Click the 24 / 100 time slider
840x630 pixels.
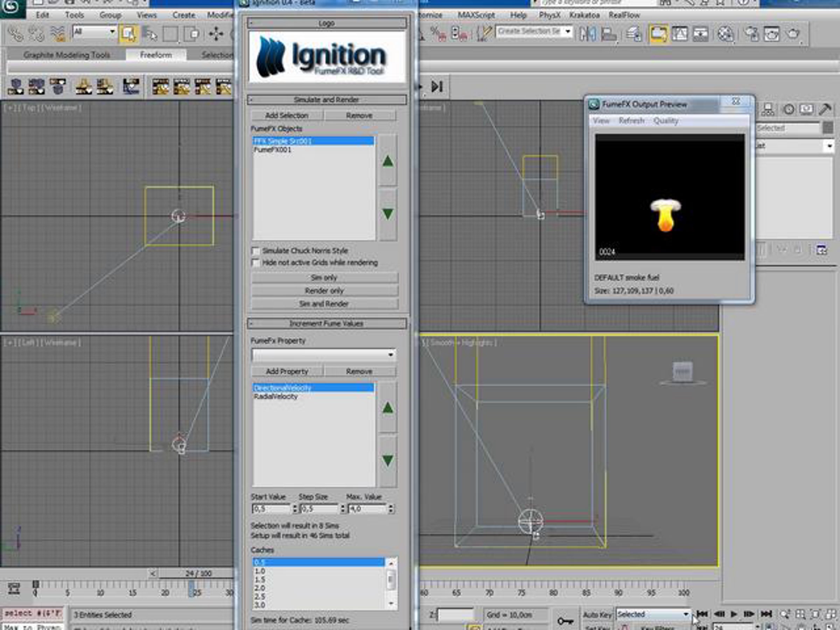tap(197, 573)
